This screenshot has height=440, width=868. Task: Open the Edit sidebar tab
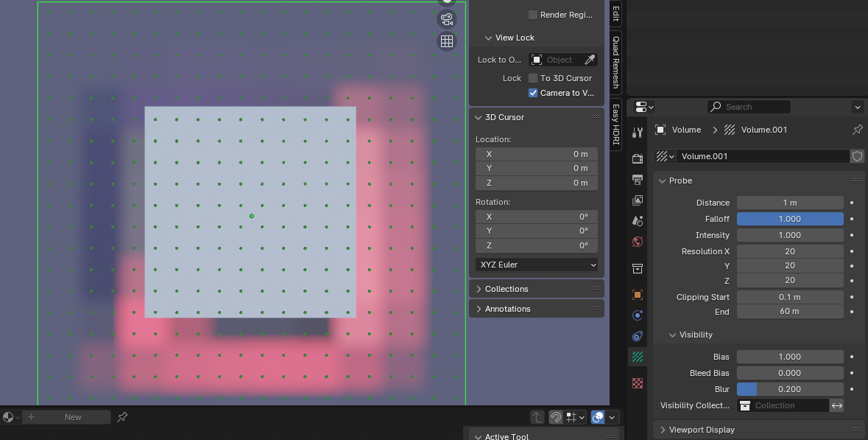point(615,13)
